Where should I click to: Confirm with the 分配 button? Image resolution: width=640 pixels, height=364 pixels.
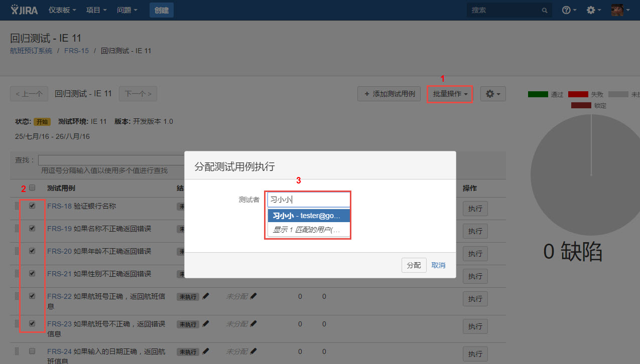pos(414,265)
